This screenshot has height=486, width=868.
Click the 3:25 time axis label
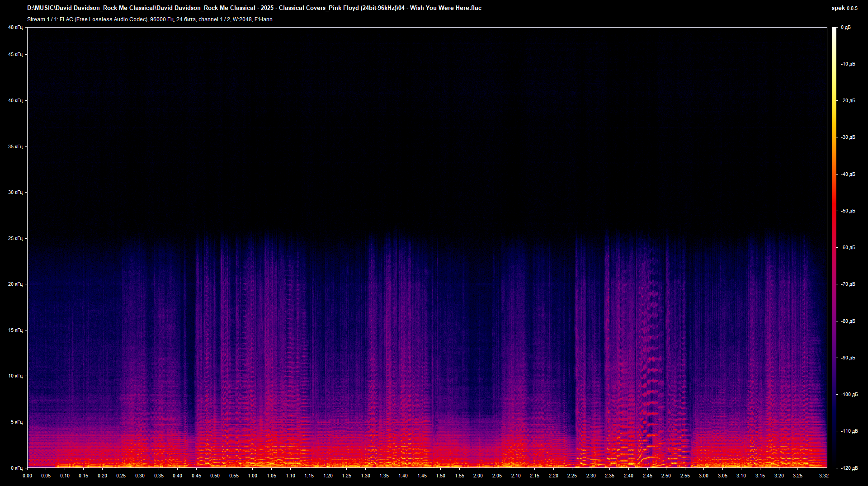798,476
